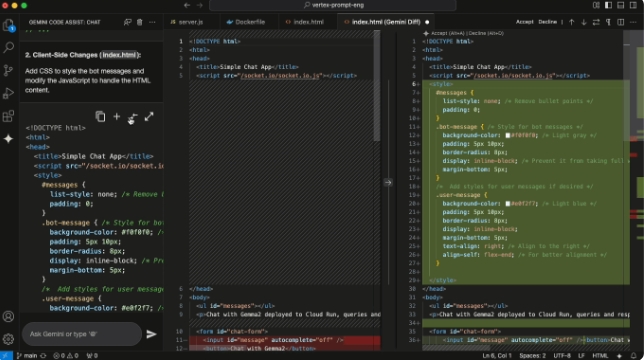This screenshot has height=360, width=644.
Task: Switch to the Dockerfile tab
Action: pyautogui.click(x=246, y=22)
